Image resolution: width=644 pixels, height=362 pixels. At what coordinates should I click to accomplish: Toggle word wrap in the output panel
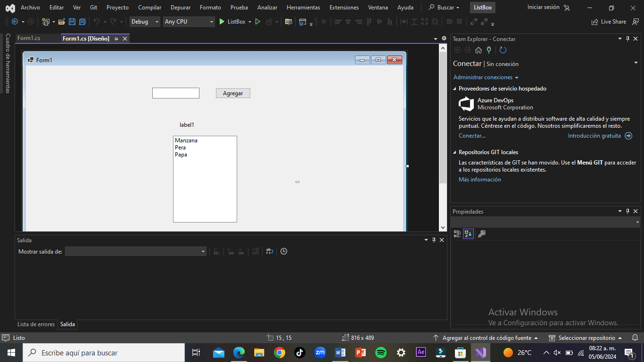click(269, 251)
